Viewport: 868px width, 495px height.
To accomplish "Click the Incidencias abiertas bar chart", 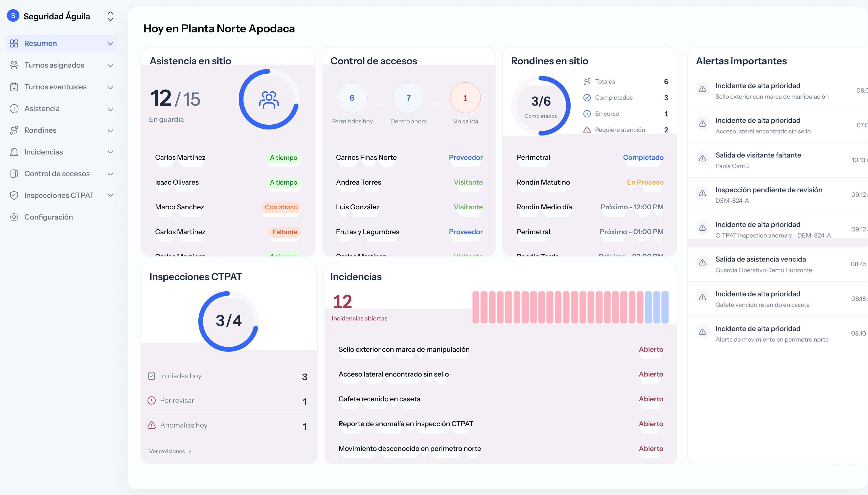I will click(570, 307).
